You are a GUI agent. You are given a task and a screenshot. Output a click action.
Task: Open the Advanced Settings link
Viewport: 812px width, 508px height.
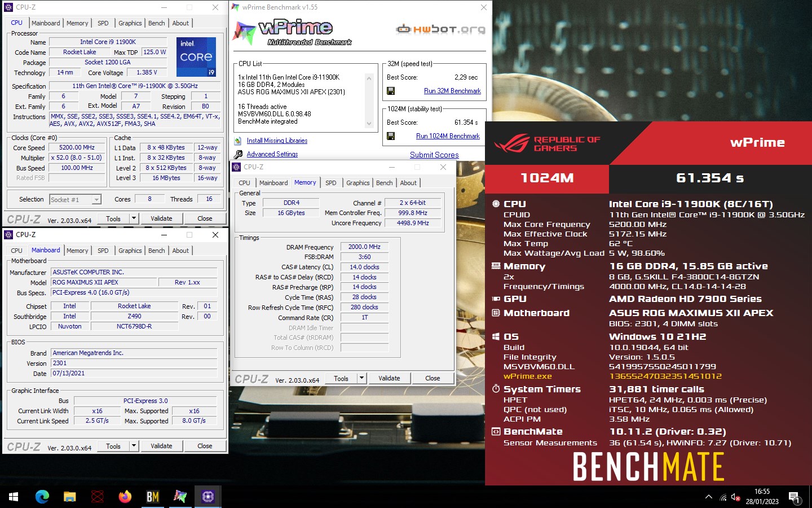[x=272, y=154]
